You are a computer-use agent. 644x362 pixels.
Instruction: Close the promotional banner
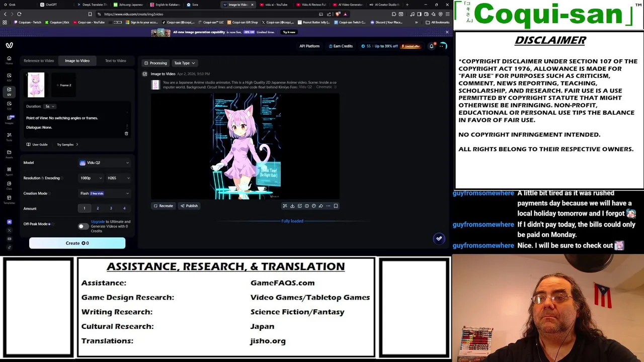(x=447, y=32)
